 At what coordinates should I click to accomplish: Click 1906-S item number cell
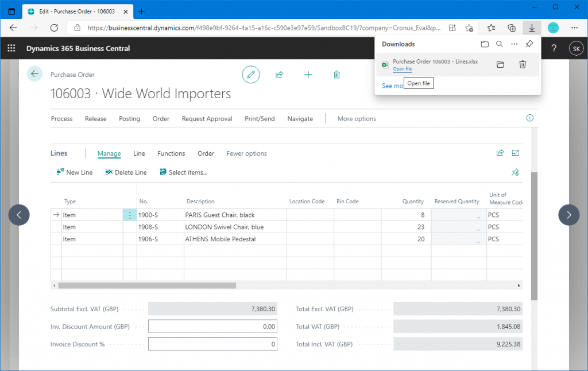160,239
